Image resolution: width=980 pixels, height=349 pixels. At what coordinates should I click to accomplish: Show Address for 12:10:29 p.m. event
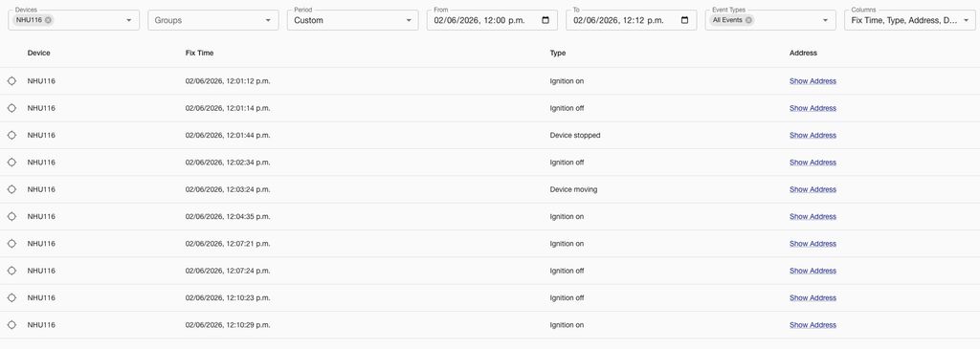click(x=813, y=325)
